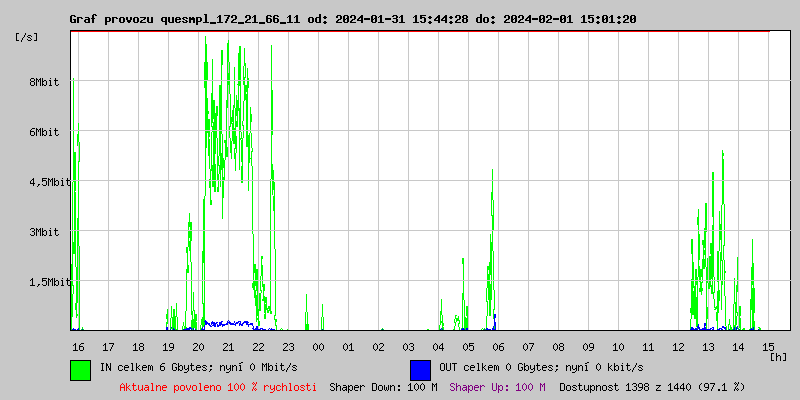
Task: Click the [/s] unit label above the y-axis
Action: 28,37
